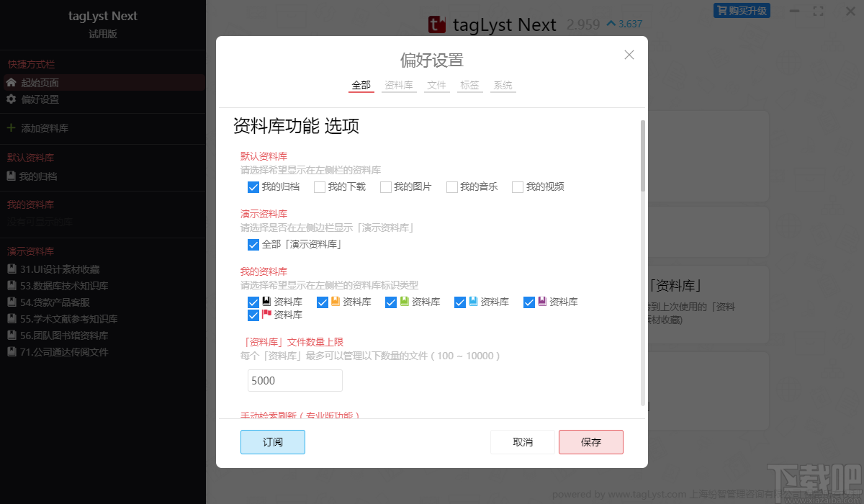Click the 保存 button to save settings
This screenshot has width=864, height=504.
tap(590, 442)
